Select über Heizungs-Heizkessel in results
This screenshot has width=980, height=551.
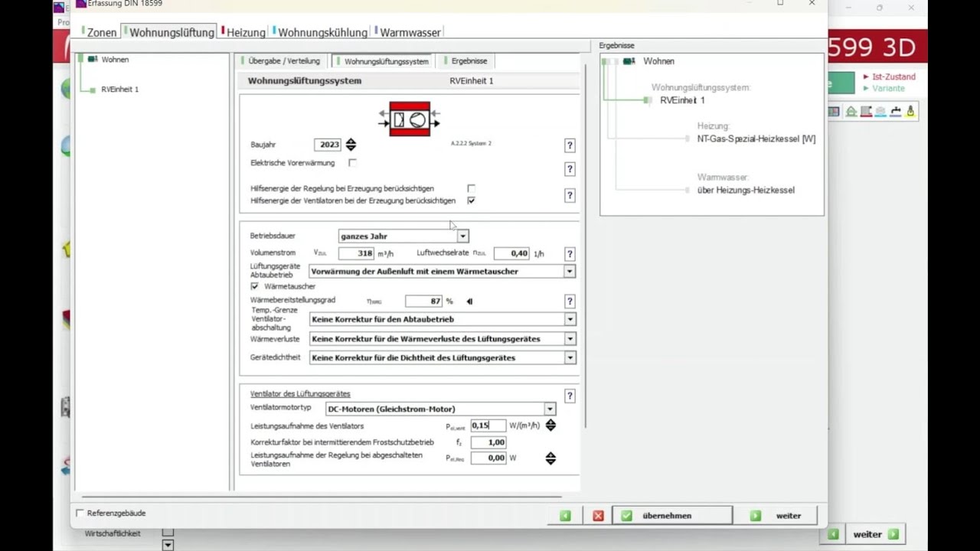(746, 190)
